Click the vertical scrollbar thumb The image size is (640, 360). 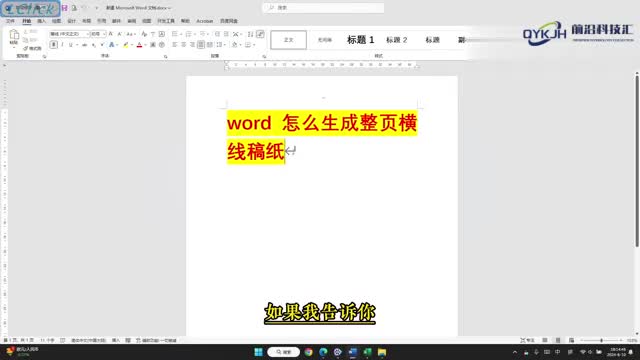point(637,160)
